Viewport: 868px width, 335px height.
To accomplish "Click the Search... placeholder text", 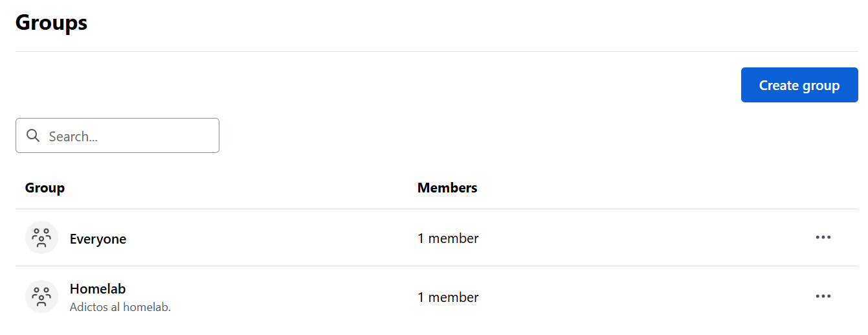I will point(73,137).
